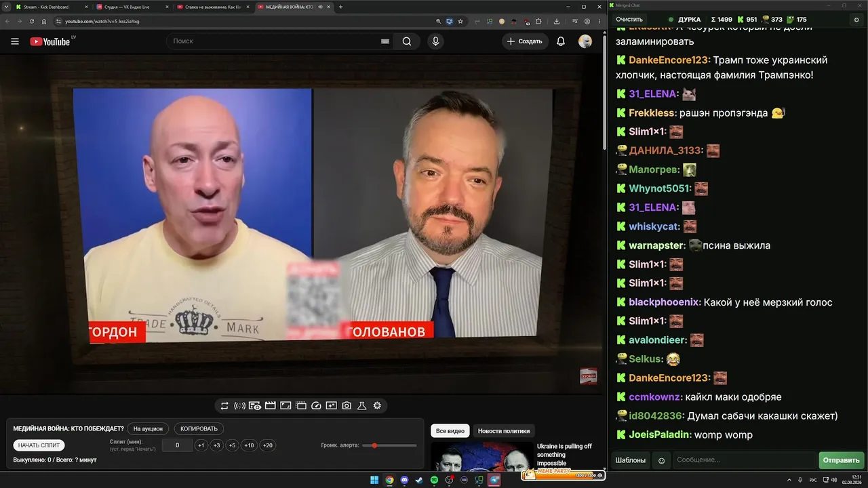Open the Windows Start menu

click(x=374, y=481)
